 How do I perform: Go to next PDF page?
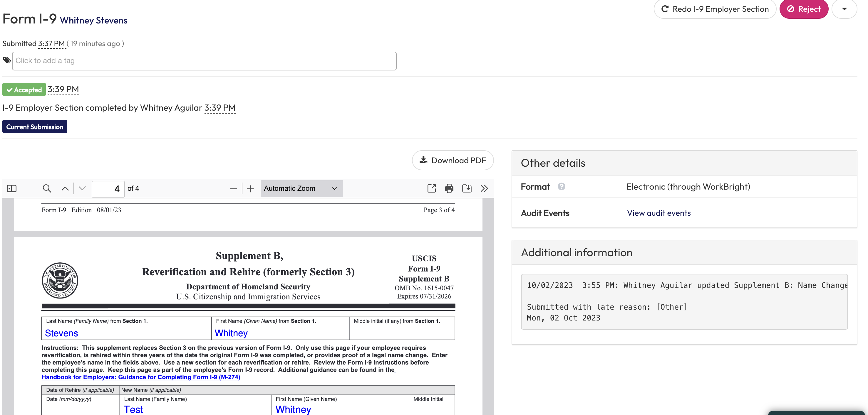click(x=82, y=188)
